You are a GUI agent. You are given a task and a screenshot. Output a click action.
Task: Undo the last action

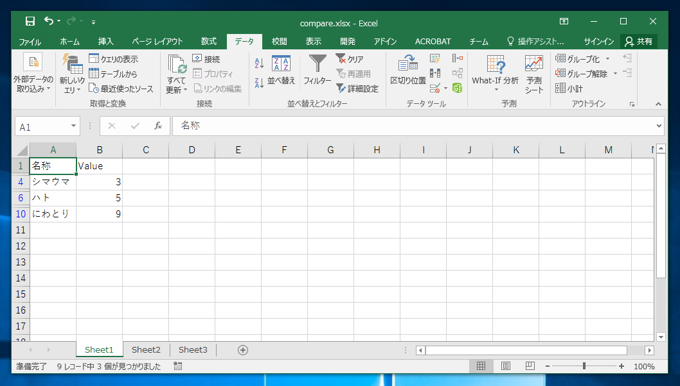click(x=48, y=21)
